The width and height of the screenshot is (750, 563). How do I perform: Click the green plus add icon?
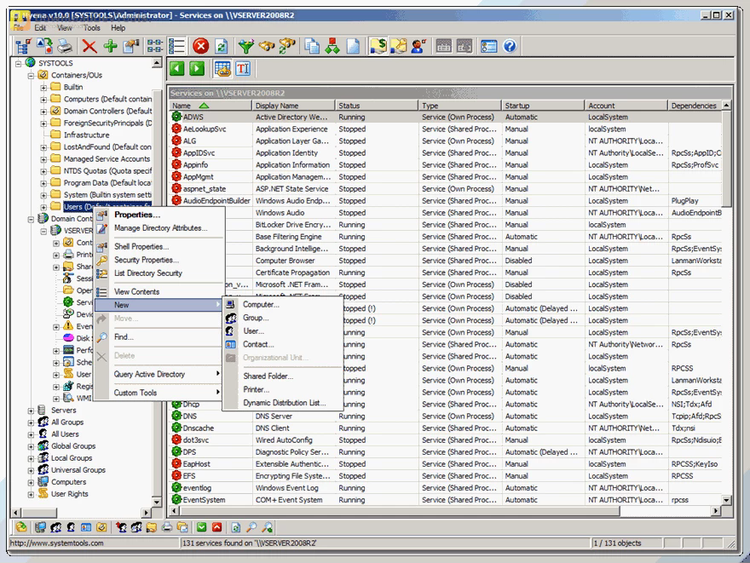[x=110, y=46]
